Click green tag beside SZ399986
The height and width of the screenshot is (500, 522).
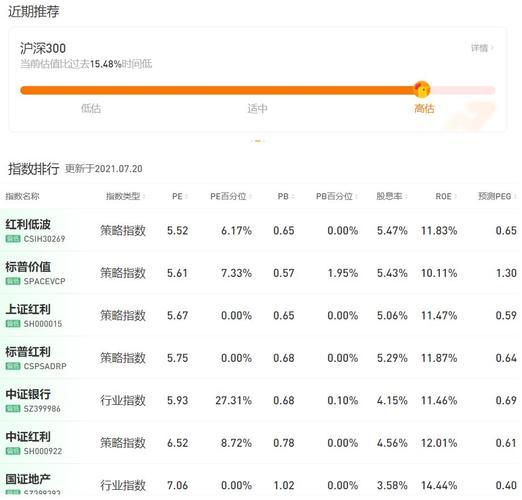click(x=13, y=409)
